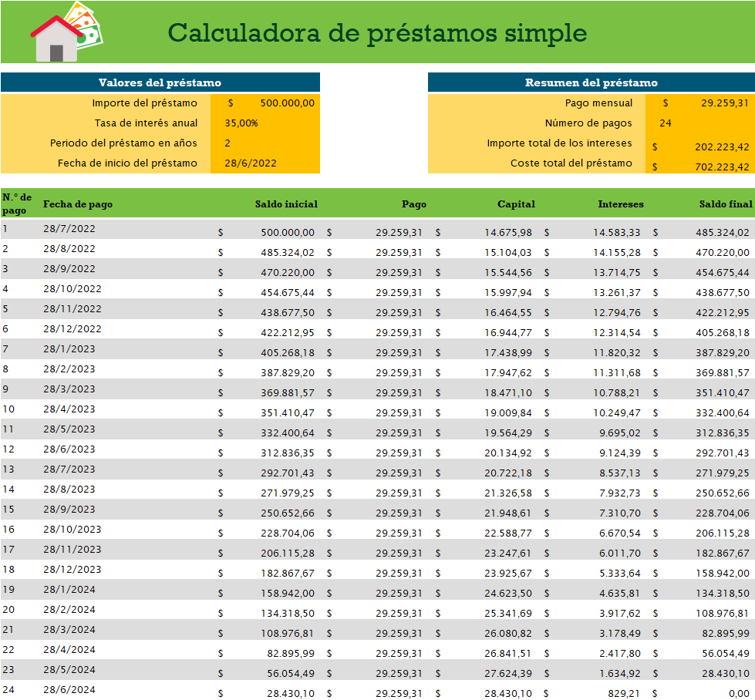Click the house and money logo icon

[67, 32]
